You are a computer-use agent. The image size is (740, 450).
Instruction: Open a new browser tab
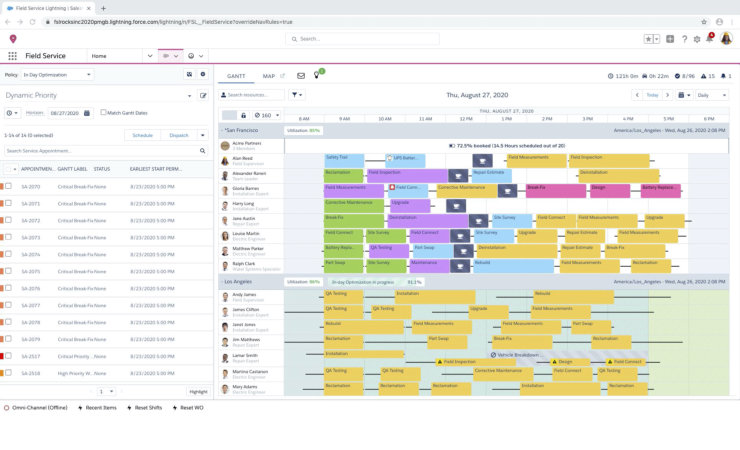103,8
